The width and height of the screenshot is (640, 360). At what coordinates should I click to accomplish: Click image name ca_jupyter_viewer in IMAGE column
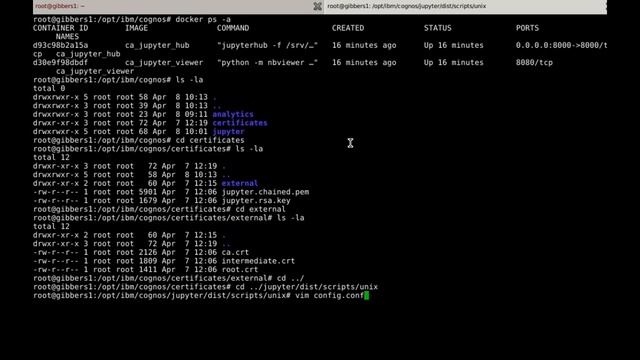[164, 62]
